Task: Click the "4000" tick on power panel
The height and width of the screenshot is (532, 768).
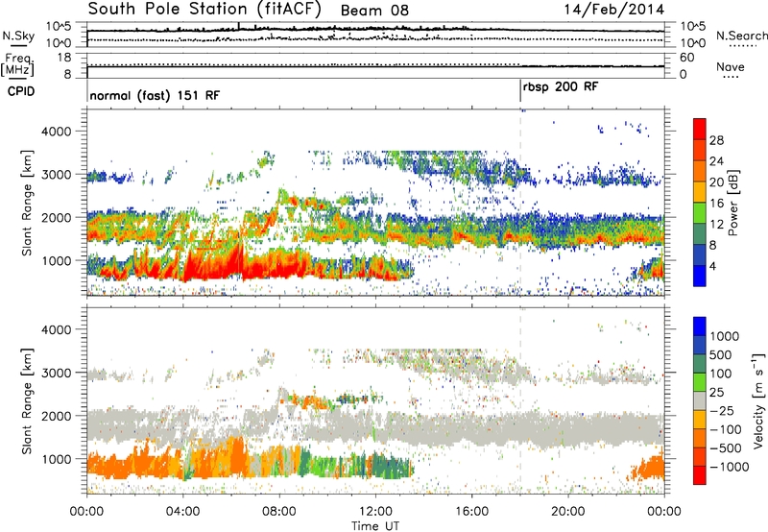Action: click(56, 132)
